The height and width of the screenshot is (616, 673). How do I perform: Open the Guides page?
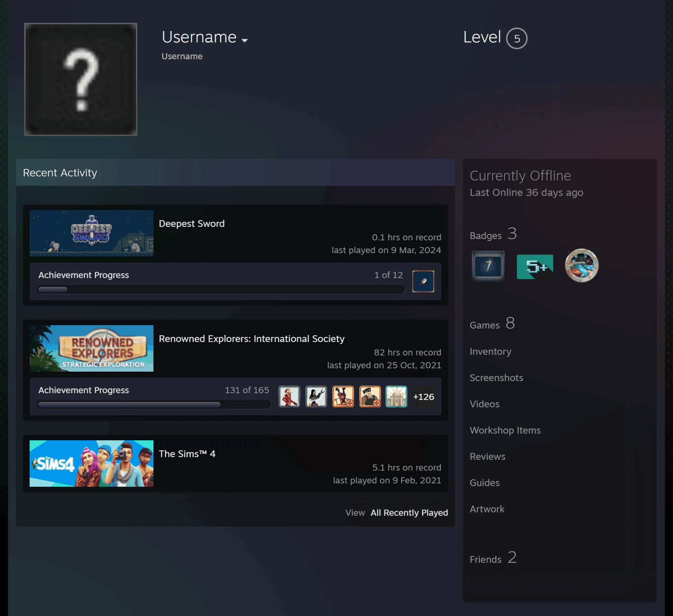point(484,483)
